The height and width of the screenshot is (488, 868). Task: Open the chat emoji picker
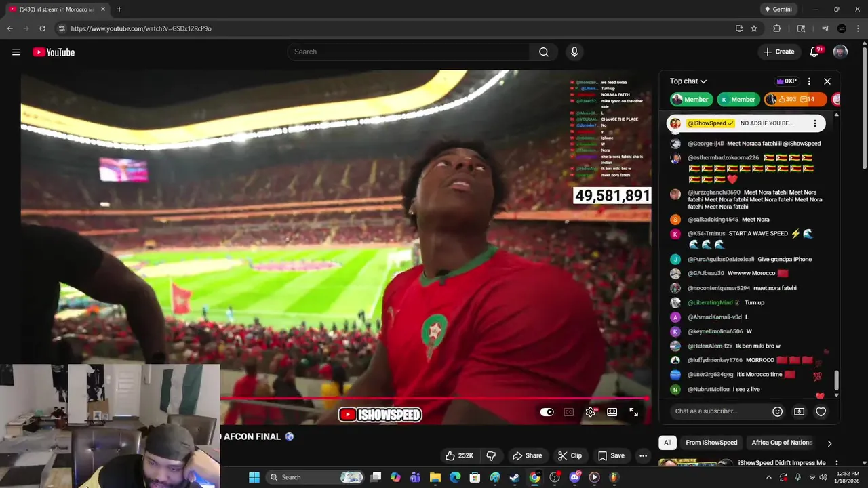(778, 411)
